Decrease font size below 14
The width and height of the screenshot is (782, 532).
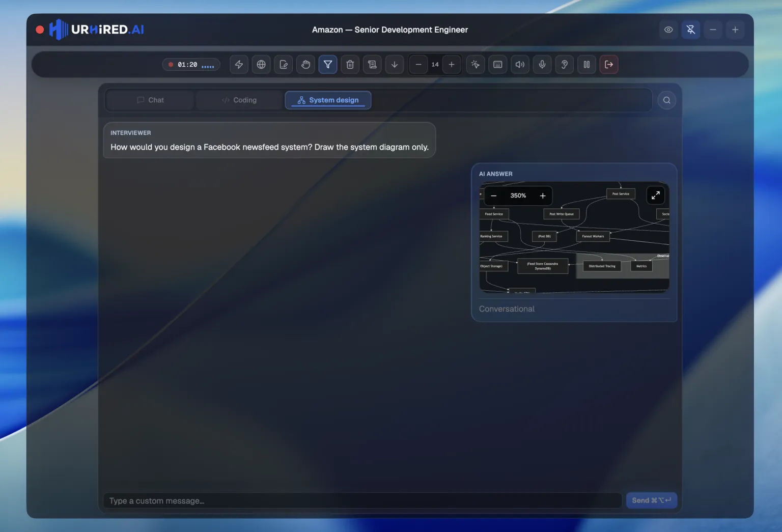point(418,65)
